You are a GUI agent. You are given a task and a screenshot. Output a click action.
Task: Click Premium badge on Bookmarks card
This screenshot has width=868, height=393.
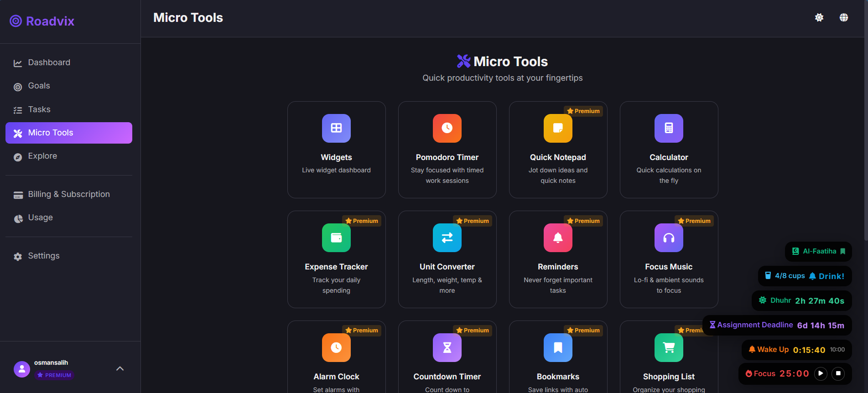[x=583, y=330]
